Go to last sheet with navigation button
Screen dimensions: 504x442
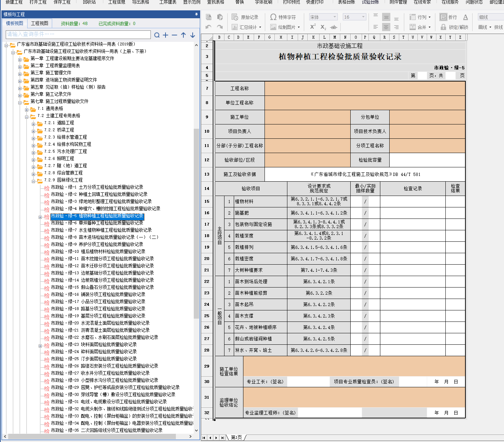[x=222, y=438]
